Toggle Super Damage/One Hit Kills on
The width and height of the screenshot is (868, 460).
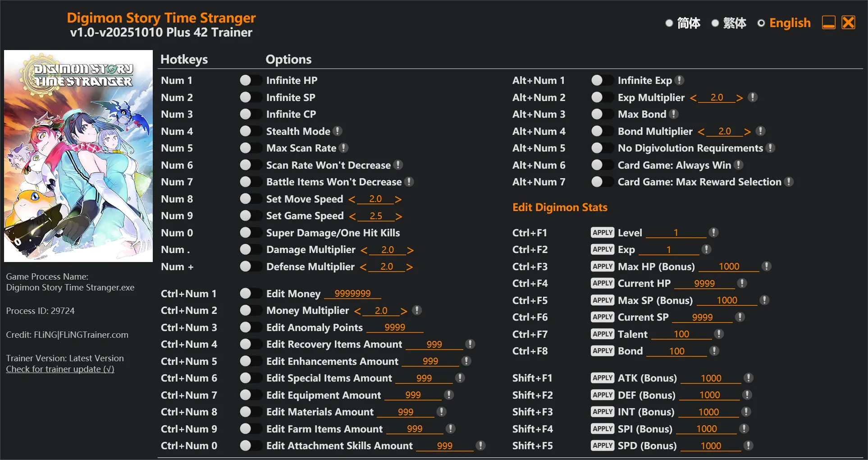250,233
